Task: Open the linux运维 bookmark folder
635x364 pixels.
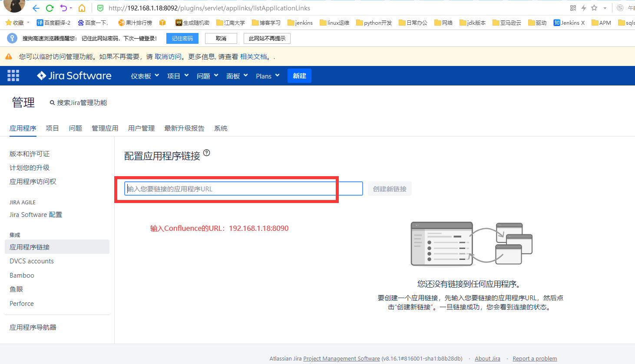Action: (334, 23)
